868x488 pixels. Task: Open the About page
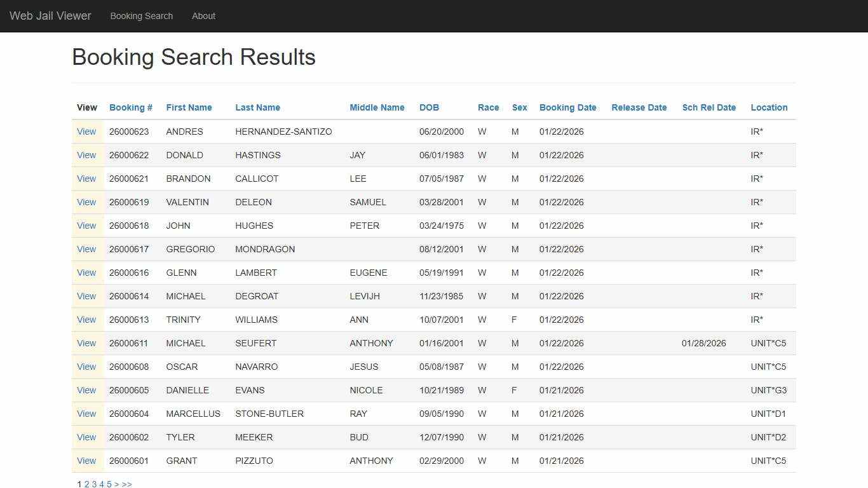pyautogui.click(x=203, y=16)
